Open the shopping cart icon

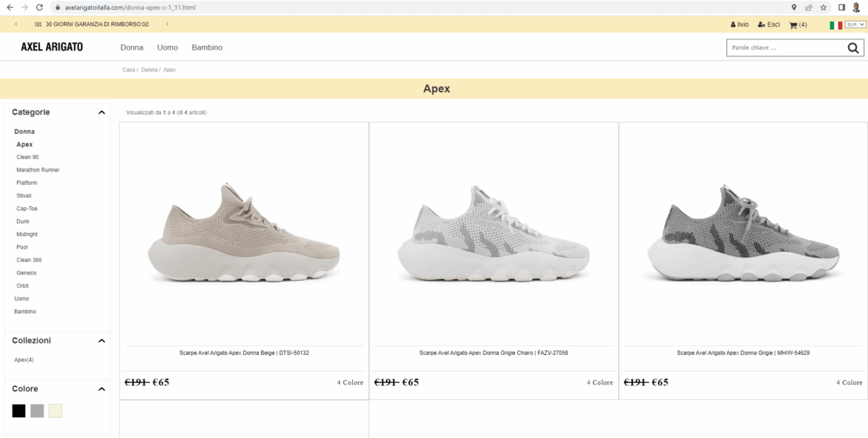[x=793, y=25]
